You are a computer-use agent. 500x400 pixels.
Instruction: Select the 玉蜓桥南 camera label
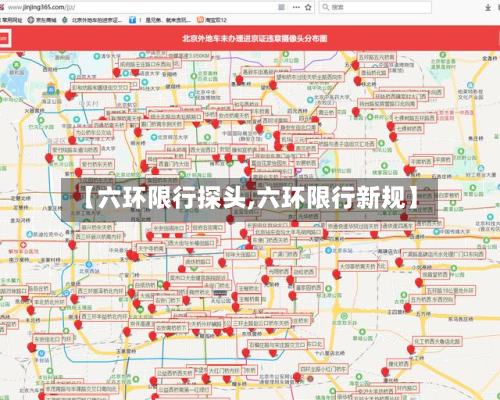pos(249,299)
